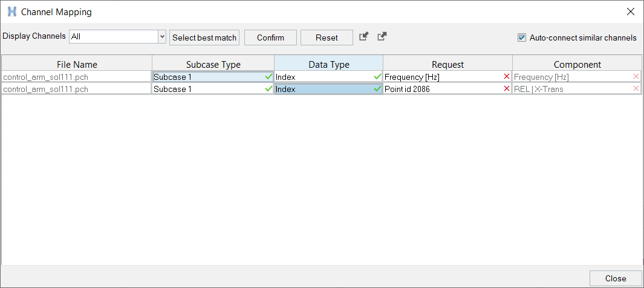Click the Data Type column header
Viewport: 644px width, 288px height.
pyautogui.click(x=328, y=65)
